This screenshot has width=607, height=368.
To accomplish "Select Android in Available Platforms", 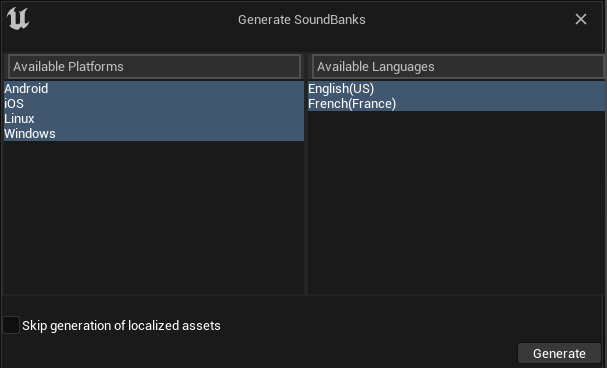I will click(154, 89).
